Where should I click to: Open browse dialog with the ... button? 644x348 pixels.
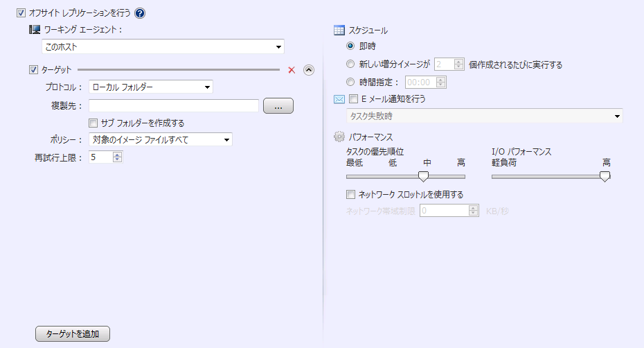tap(278, 106)
